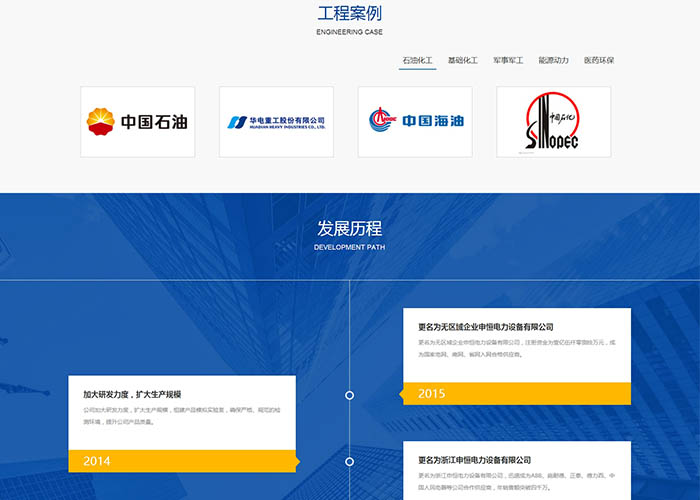This screenshot has width=700, height=500.
Task: Click the 2014 card description paragraph
Action: click(x=182, y=416)
